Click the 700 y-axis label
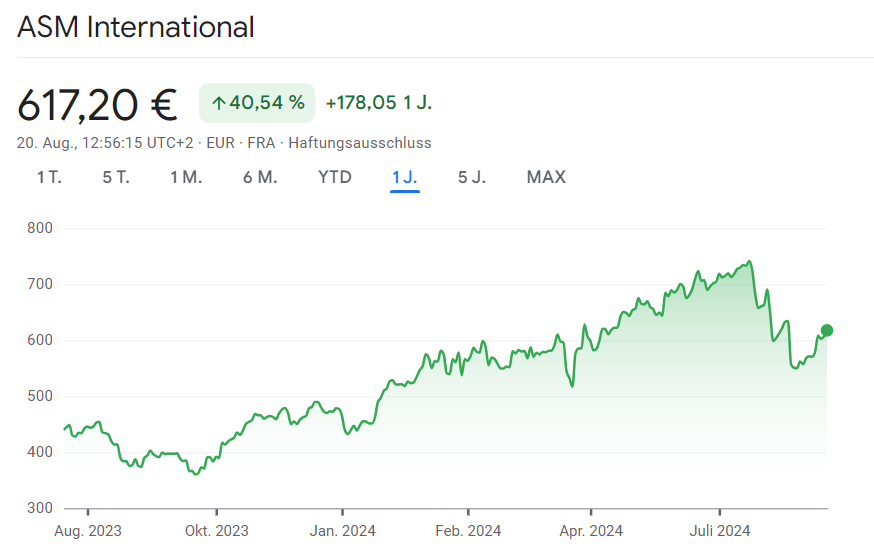Screen dimensions: 874x554 point(40,284)
